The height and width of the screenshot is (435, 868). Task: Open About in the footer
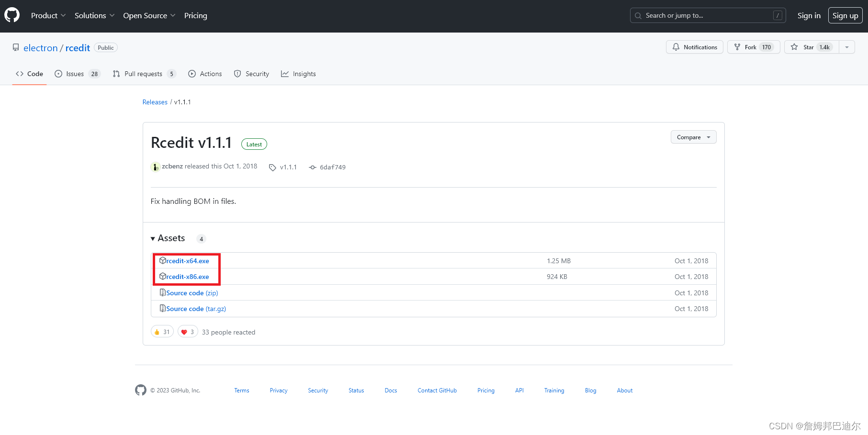pos(625,390)
